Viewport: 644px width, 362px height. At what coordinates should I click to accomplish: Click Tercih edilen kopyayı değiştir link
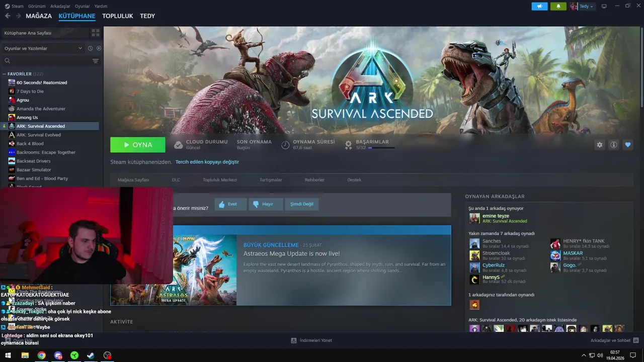(x=207, y=162)
